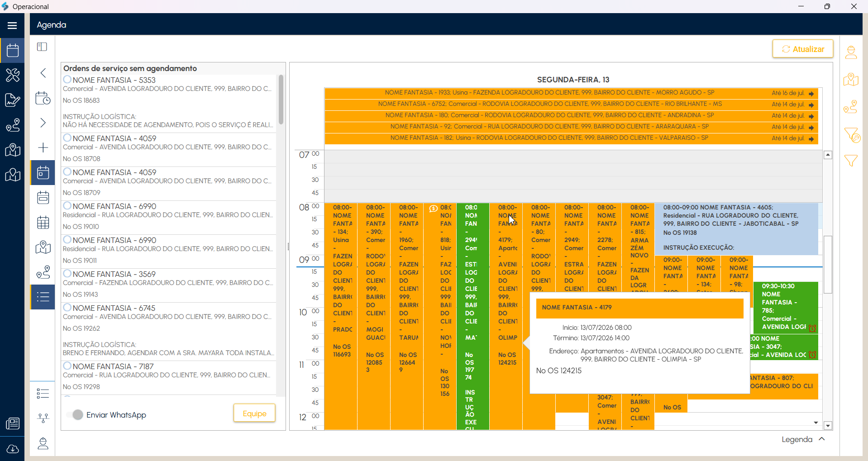
Task: Select radio for NOME FANTASIA - 6745
Action: point(67,308)
